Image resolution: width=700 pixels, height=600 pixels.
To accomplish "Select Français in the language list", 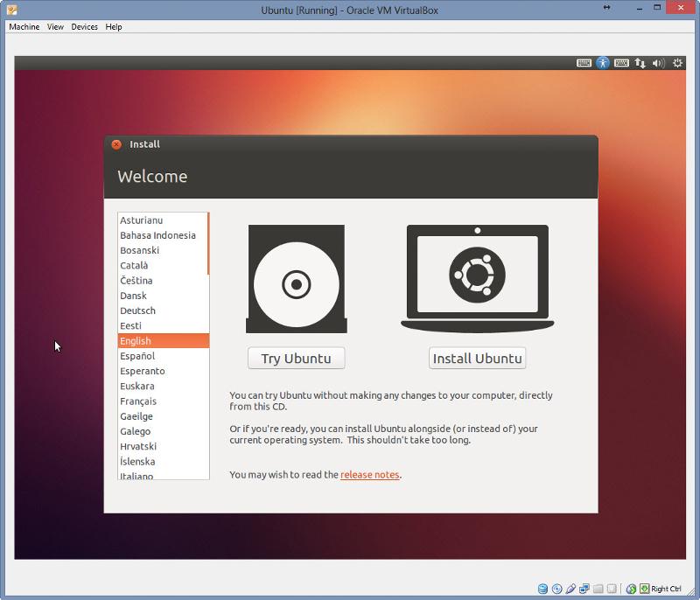I will (x=163, y=401).
